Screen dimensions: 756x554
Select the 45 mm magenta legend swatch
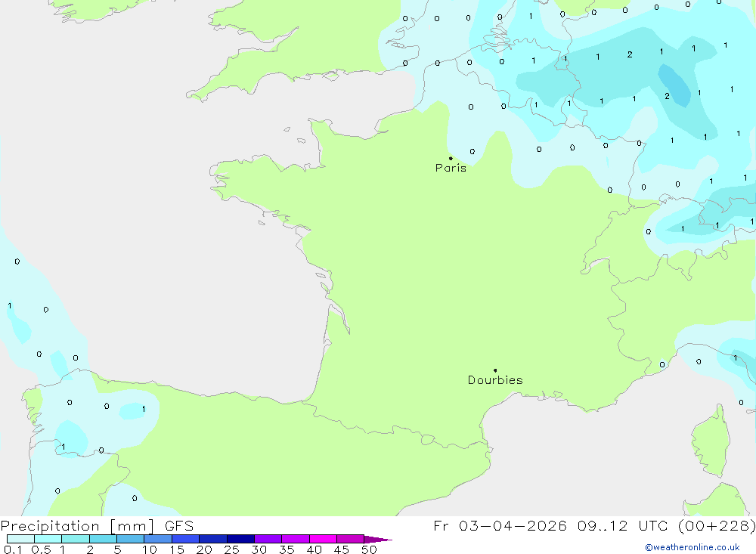(350, 539)
